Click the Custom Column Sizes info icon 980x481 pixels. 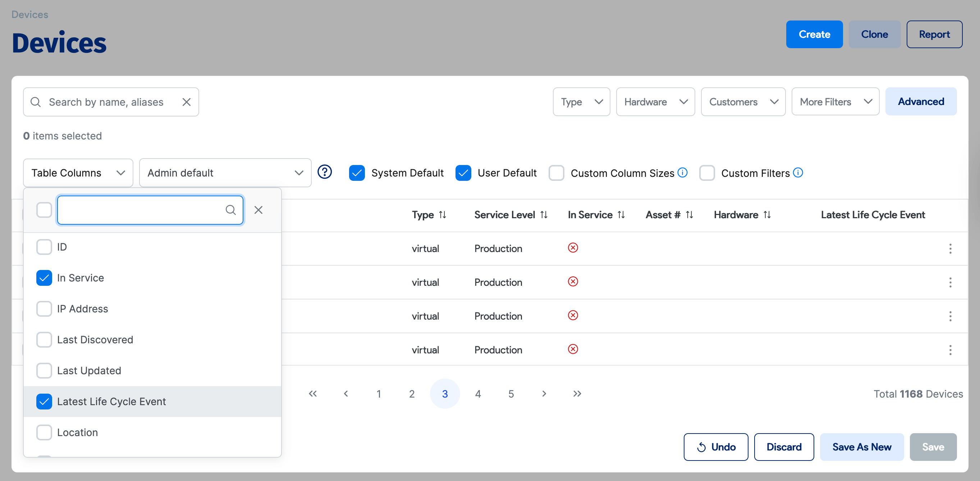682,173
